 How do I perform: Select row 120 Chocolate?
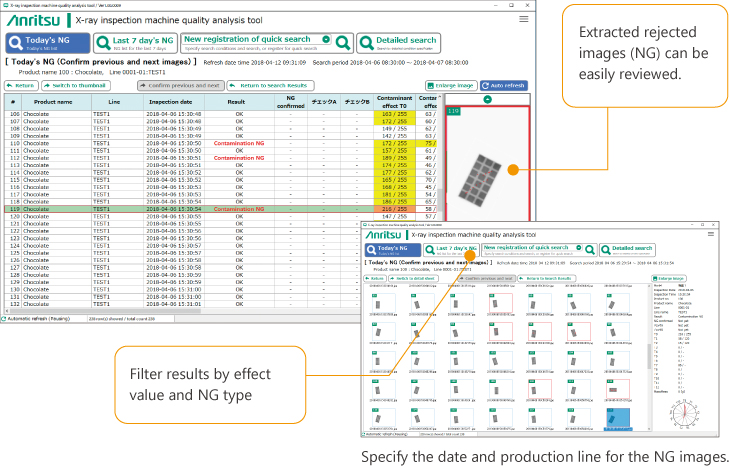222,217
